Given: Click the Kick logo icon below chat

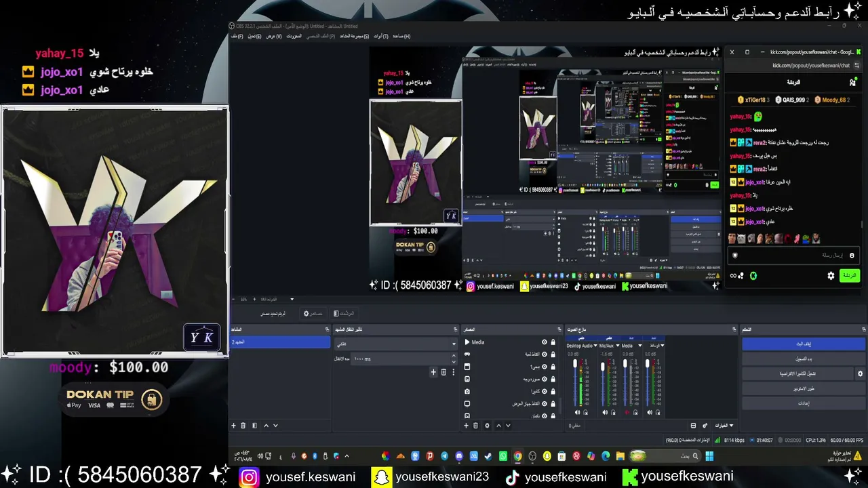Looking at the screenshot, I should coord(753,276).
